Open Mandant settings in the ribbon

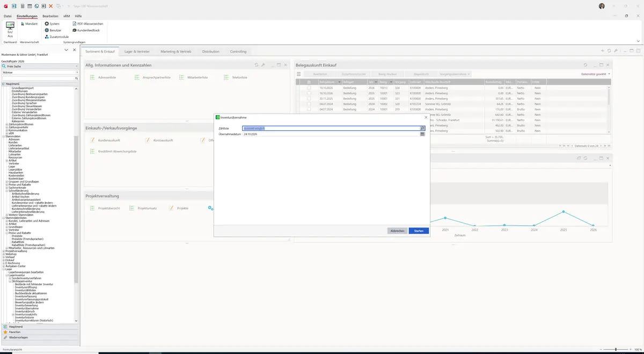pos(29,24)
